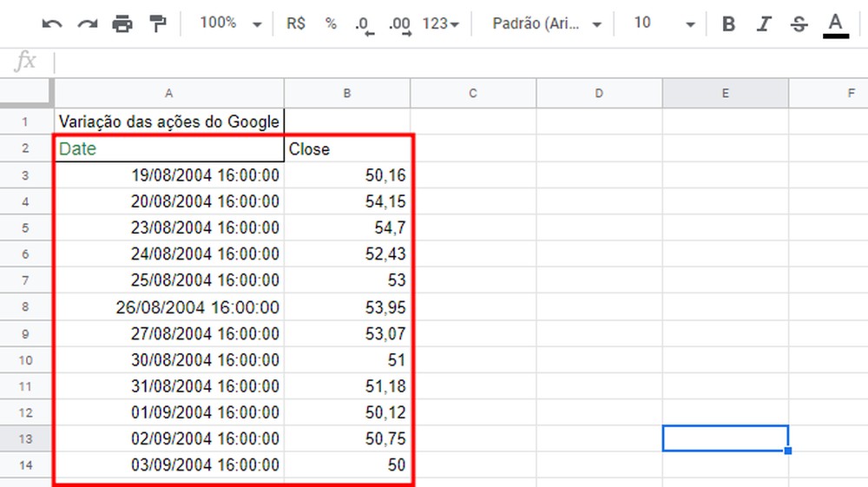Select column B header
868x487 pixels.
347,94
